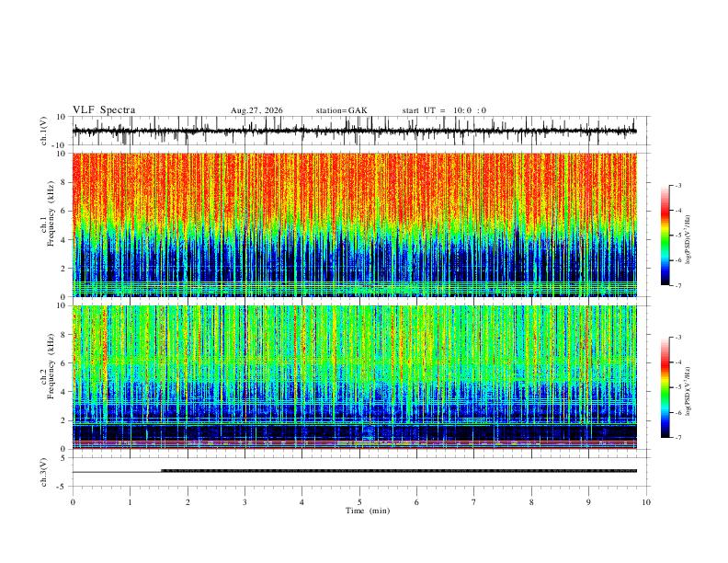
Task: Click the "2" kHz tick on ch.1 frequency axis
Action: 63,268
